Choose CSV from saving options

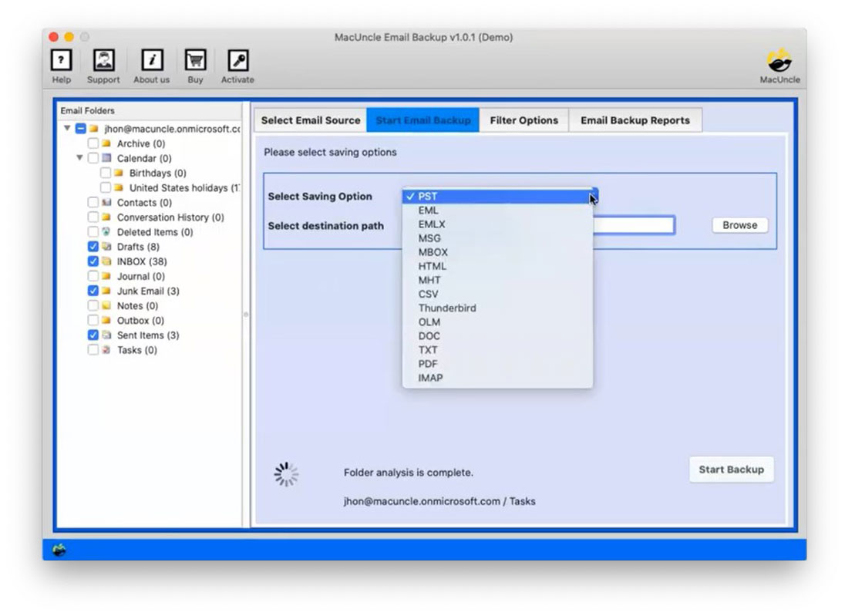(x=497, y=294)
